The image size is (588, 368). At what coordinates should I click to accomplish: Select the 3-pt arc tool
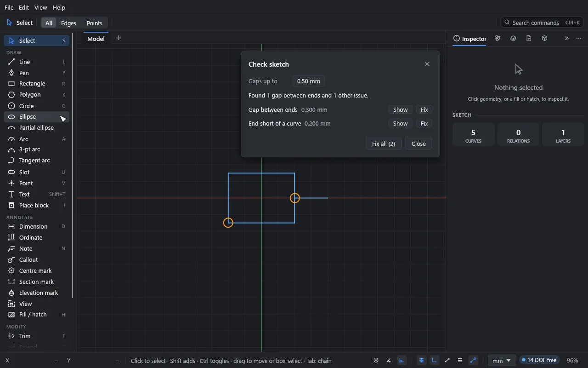[37, 149]
